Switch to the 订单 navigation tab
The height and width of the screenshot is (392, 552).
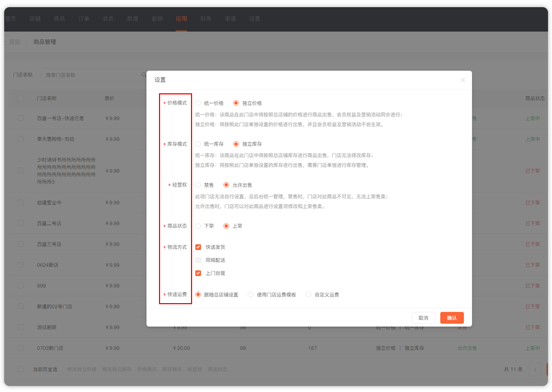[84, 19]
